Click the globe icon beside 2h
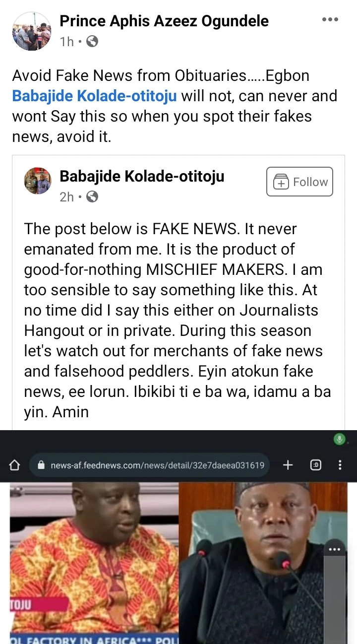 [x=92, y=197]
